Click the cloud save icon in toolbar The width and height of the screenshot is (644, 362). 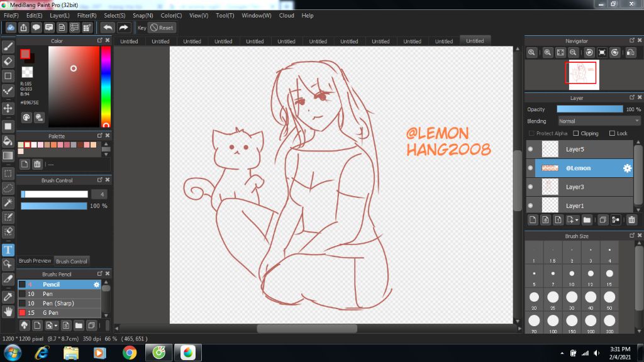coord(11,28)
